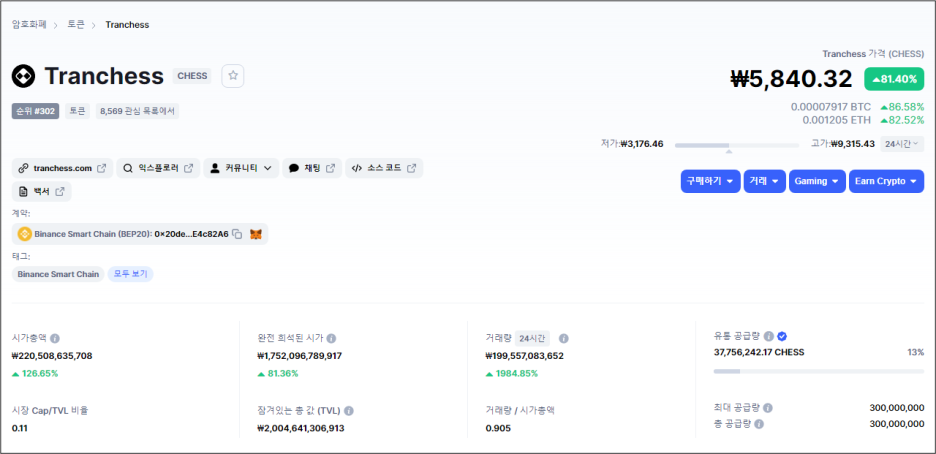Open the 구매하기 dropdown
The image size is (936, 454).
[x=710, y=181]
